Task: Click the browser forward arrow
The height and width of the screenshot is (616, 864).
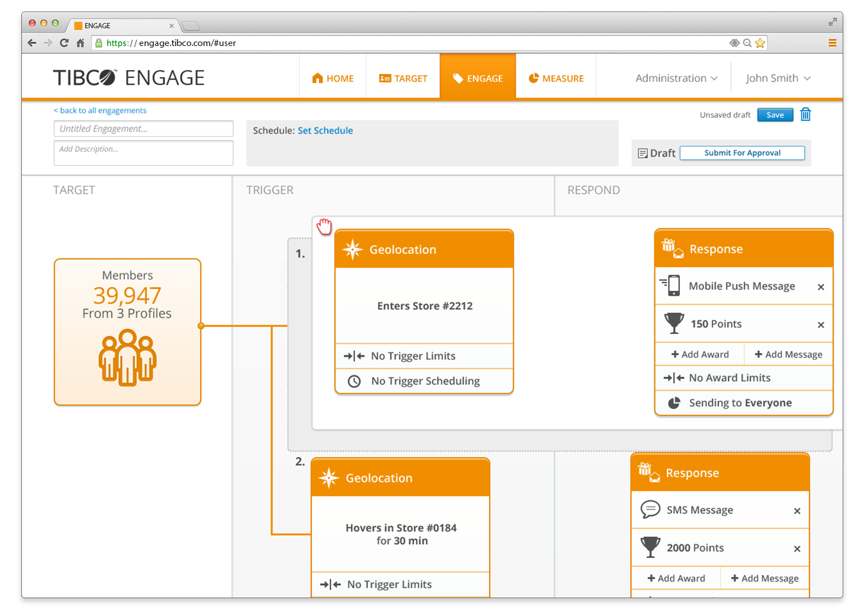Action: 48,43
